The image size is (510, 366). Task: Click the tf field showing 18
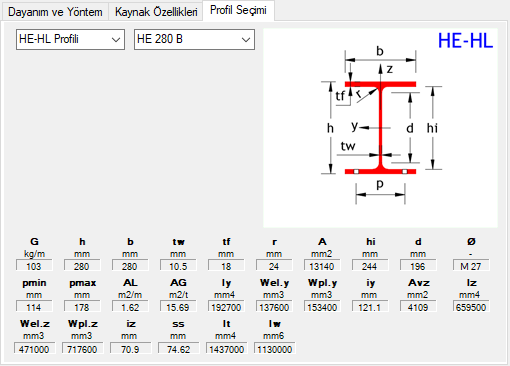(226, 266)
